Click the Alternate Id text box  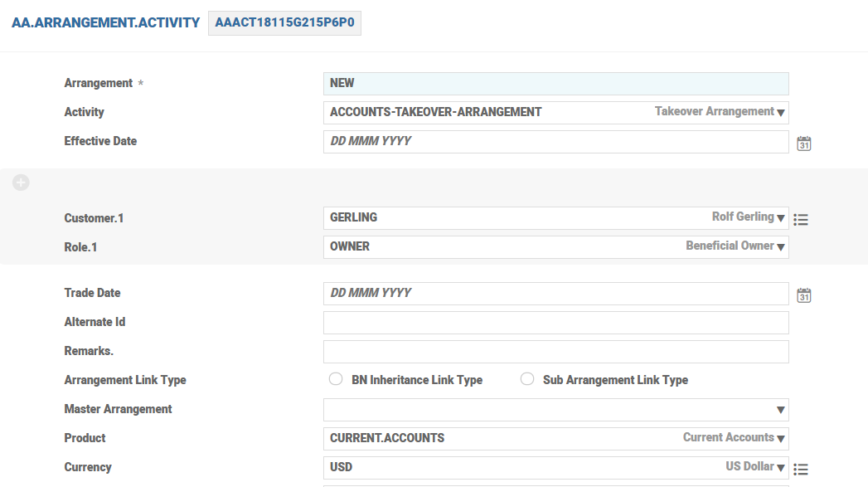(555, 323)
